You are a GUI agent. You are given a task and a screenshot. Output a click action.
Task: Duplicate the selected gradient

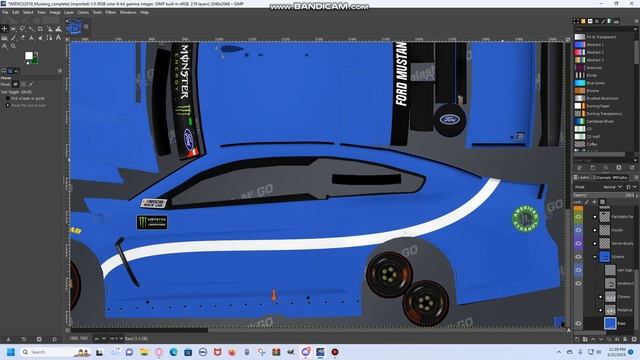606,168
